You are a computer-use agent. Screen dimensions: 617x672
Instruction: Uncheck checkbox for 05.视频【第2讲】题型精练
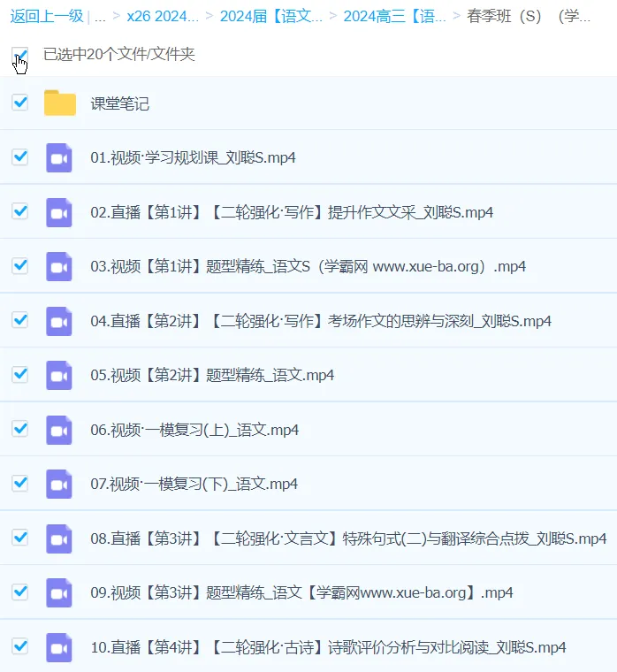click(x=20, y=375)
